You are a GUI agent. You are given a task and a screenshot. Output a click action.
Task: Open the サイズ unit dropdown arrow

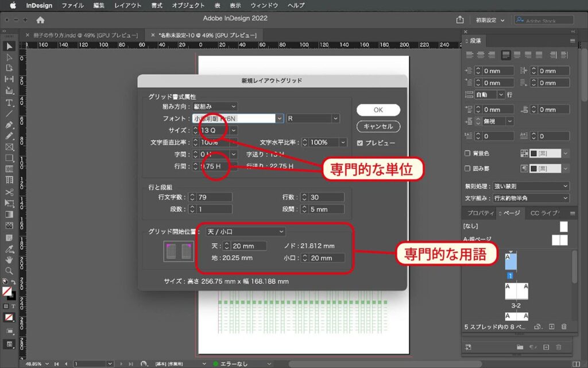[x=233, y=131]
